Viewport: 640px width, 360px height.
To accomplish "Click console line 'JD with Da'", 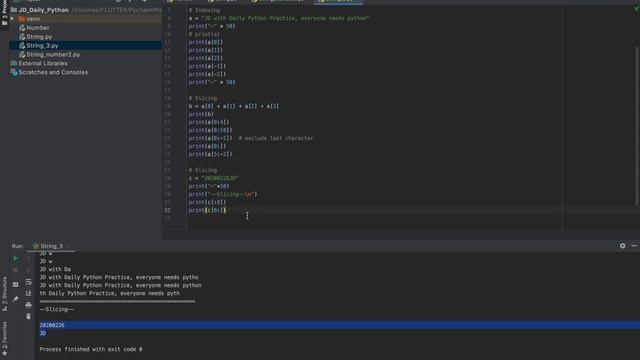I will click(x=55, y=269).
